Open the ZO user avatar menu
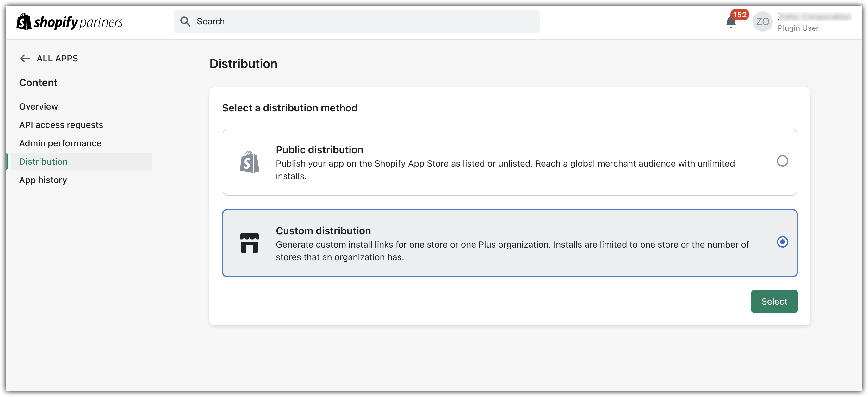This screenshot has width=868, height=397. [762, 22]
